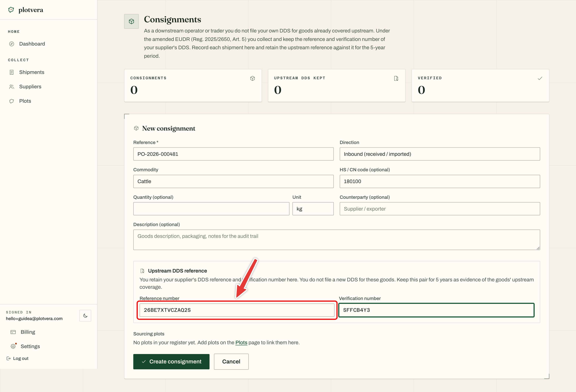Click the Upstream DDS reference heading
The image size is (576, 392).
[177, 271]
